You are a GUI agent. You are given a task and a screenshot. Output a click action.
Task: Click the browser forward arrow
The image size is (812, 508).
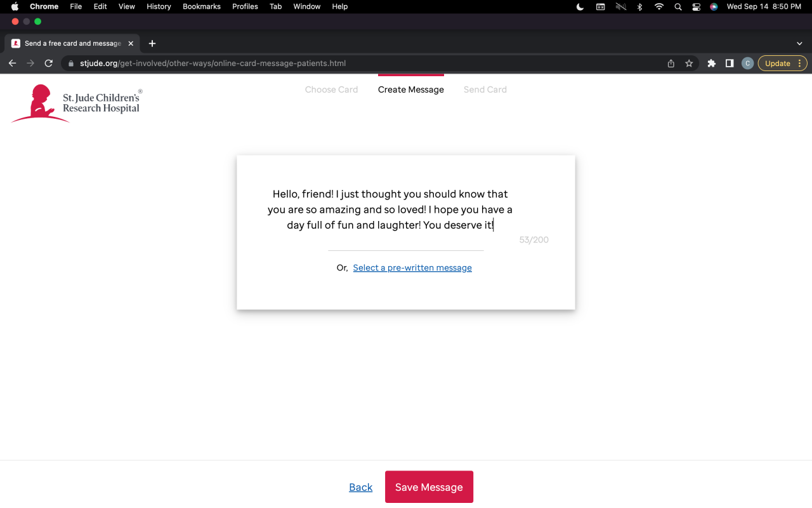pyautogui.click(x=30, y=63)
